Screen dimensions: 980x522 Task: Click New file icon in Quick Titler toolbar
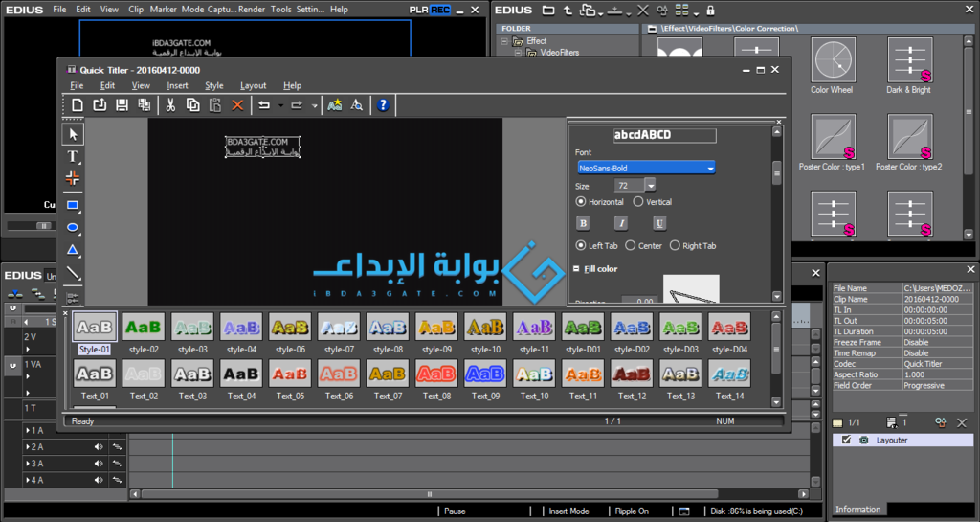(78, 105)
